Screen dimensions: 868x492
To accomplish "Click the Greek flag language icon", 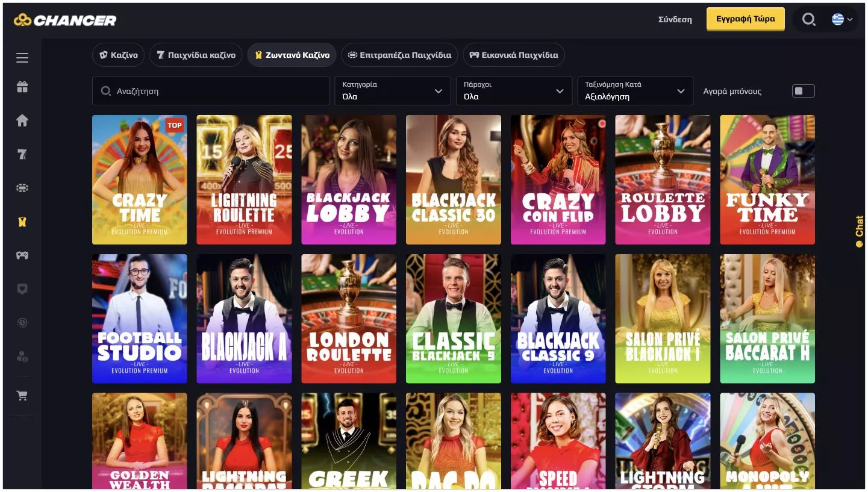I will 838,20.
